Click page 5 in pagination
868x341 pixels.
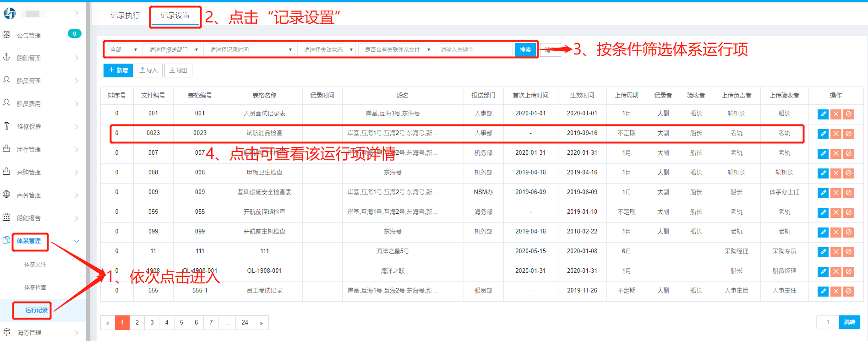(181, 322)
